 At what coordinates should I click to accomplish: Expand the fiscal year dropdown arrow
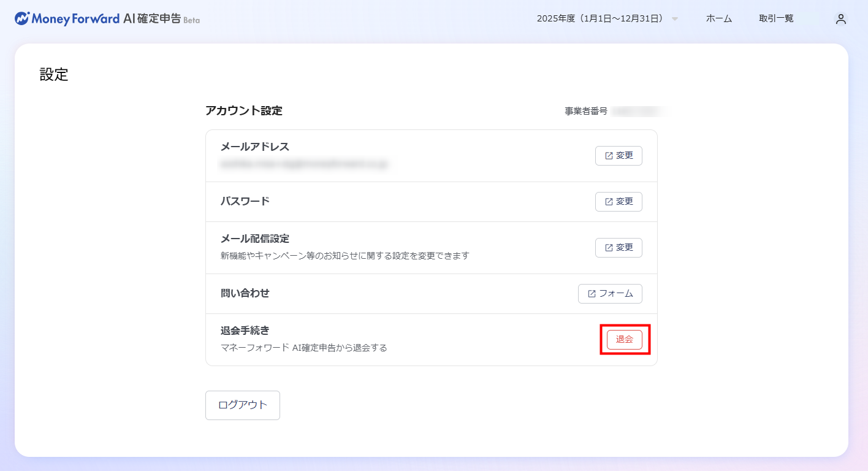pyautogui.click(x=675, y=19)
